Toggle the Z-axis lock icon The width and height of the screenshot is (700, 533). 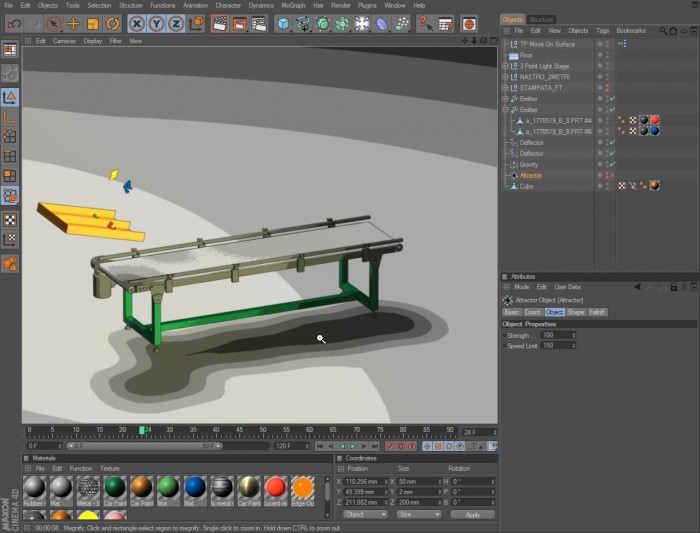(x=176, y=24)
